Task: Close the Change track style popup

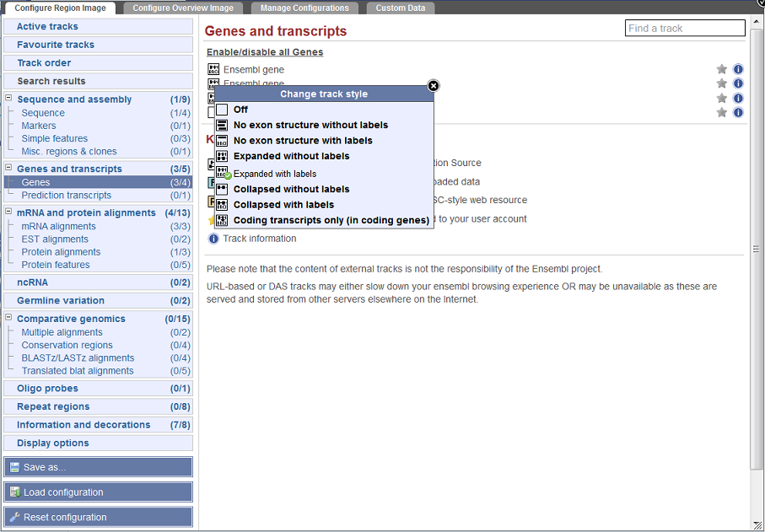Action: pos(434,86)
